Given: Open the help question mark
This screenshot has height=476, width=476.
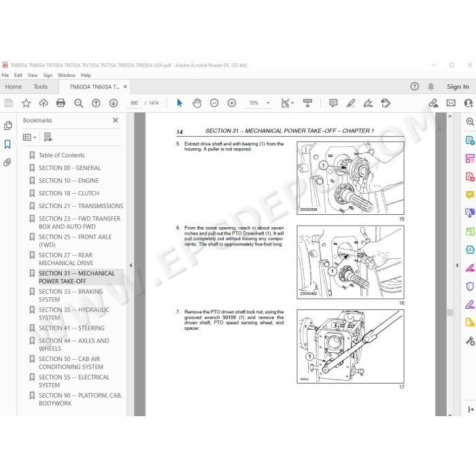Looking at the screenshot, I should tap(414, 86).
